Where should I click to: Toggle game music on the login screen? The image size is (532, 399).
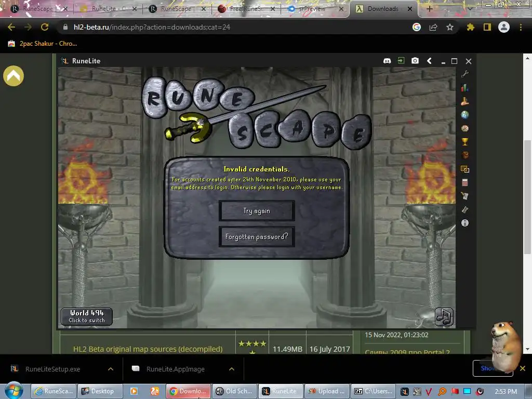[444, 317]
